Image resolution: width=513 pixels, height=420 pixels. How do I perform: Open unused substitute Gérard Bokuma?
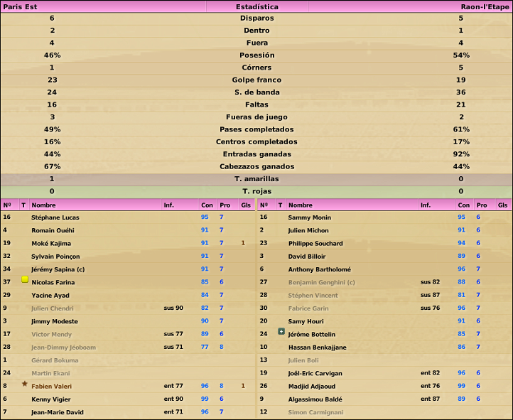tap(55, 360)
